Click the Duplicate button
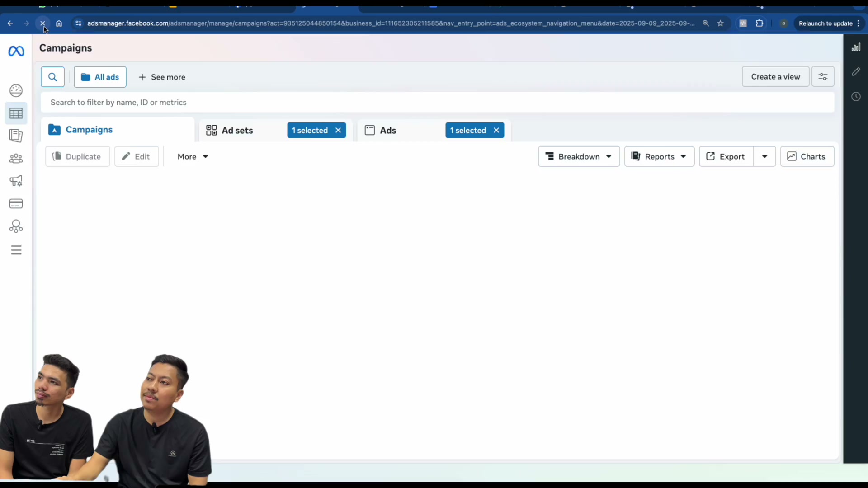The image size is (868, 488). 78,156
